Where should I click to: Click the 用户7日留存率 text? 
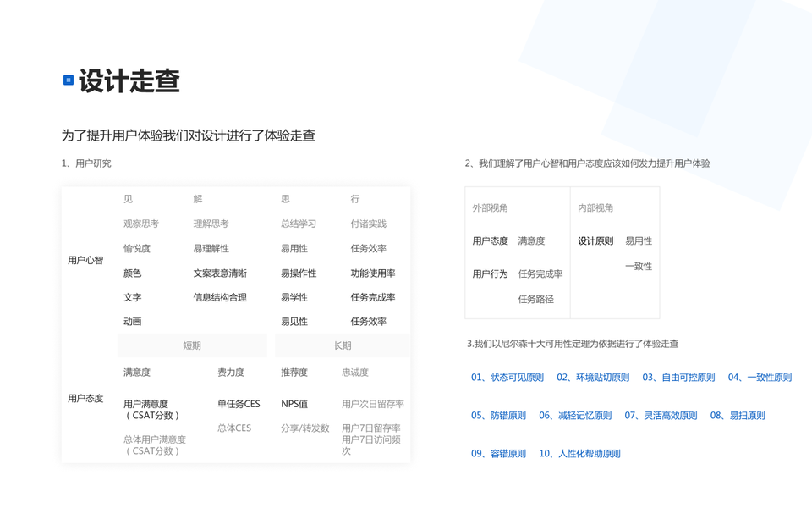[x=371, y=428]
